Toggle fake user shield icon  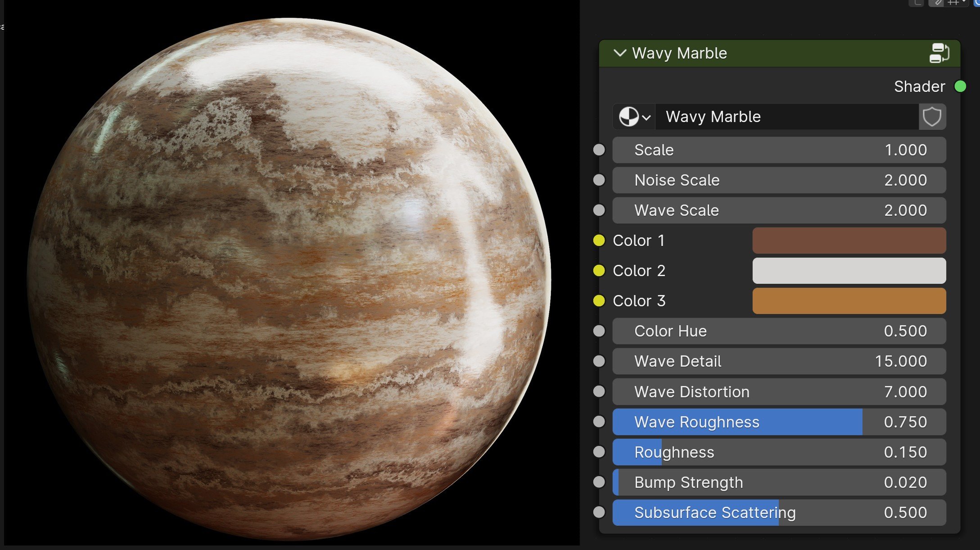pos(932,117)
